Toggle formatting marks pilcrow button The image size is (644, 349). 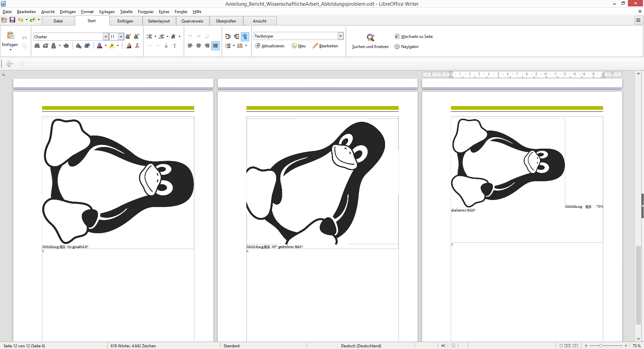pos(245,37)
